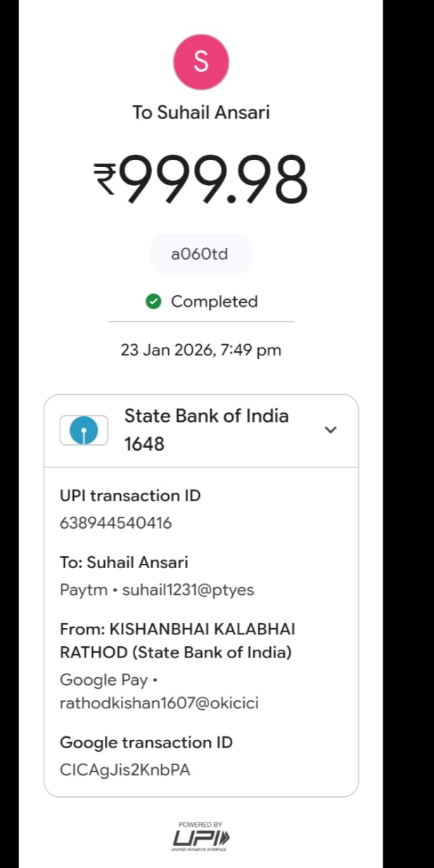Screen dimensions: 434x868
Task: Click the UPI transaction ID label
Action: [130, 496]
